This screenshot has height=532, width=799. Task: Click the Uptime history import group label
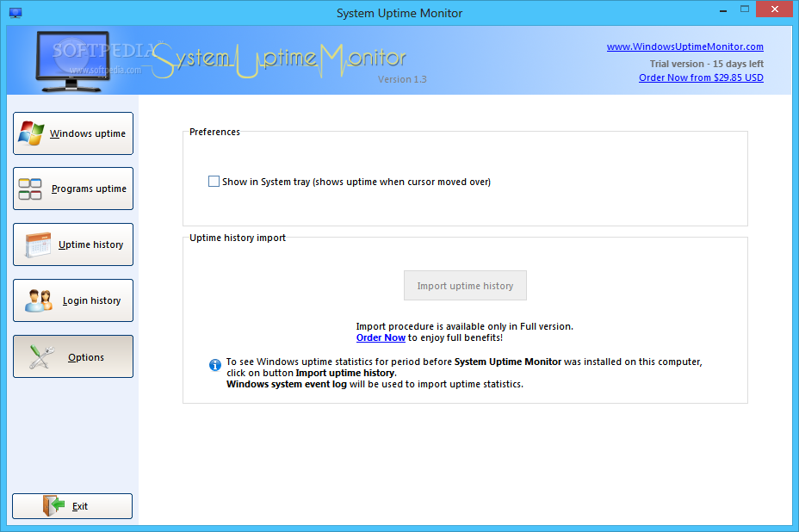coord(238,238)
